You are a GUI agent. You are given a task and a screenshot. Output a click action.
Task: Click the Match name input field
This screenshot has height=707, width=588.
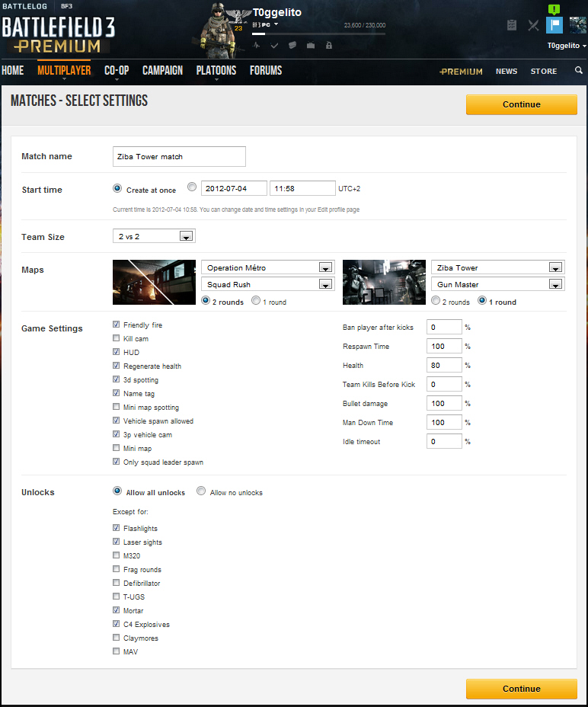(x=179, y=156)
